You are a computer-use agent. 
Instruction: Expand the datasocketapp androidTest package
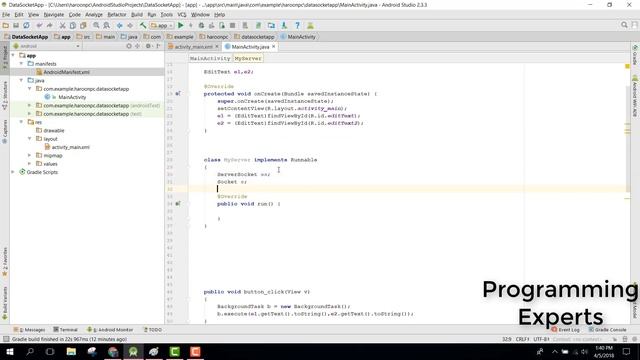click(30, 105)
